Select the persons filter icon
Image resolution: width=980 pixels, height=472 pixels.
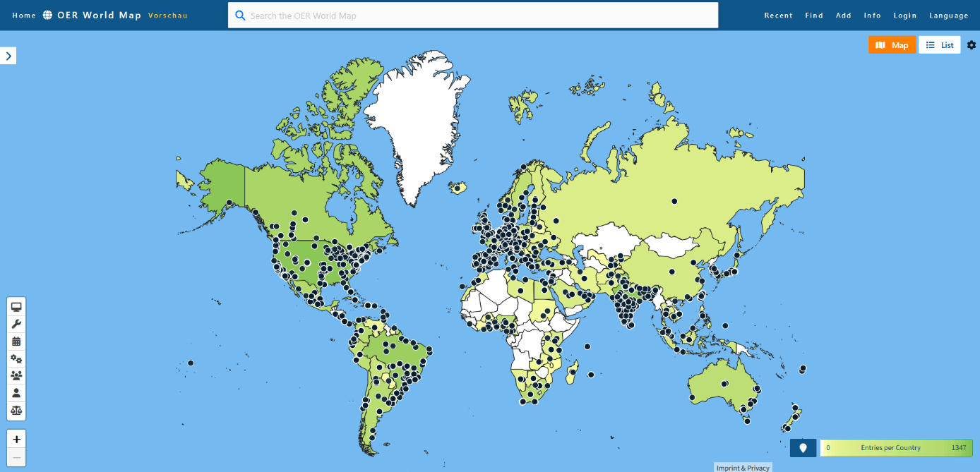point(16,392)
